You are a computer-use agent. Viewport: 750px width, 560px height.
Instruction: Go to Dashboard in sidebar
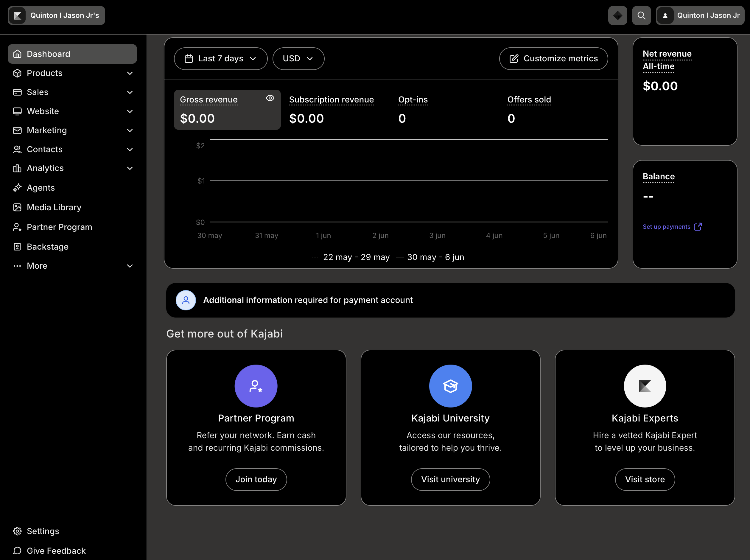[72, 54]
